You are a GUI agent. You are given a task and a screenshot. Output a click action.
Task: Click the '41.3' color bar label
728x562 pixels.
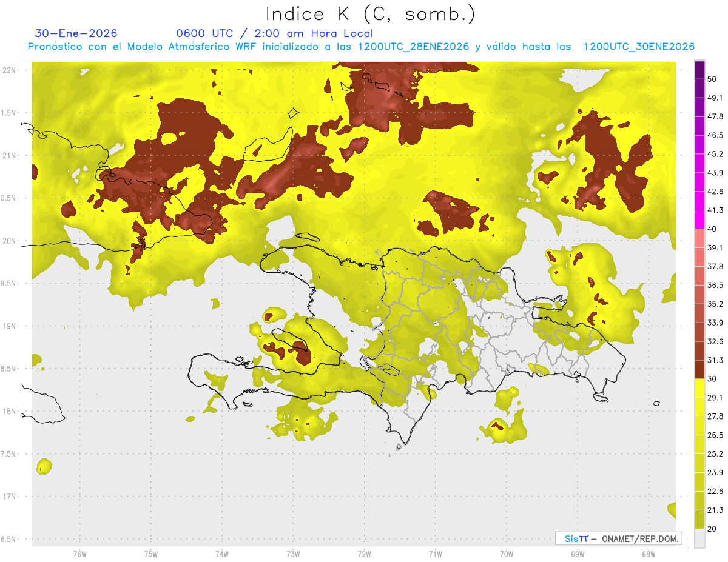coord(715,210)
